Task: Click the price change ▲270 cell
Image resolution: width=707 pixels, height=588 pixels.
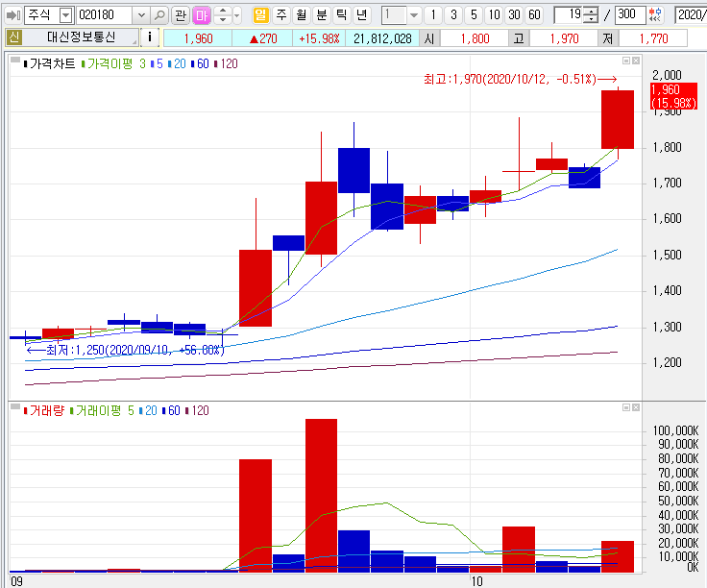Action: pos(262,38)
